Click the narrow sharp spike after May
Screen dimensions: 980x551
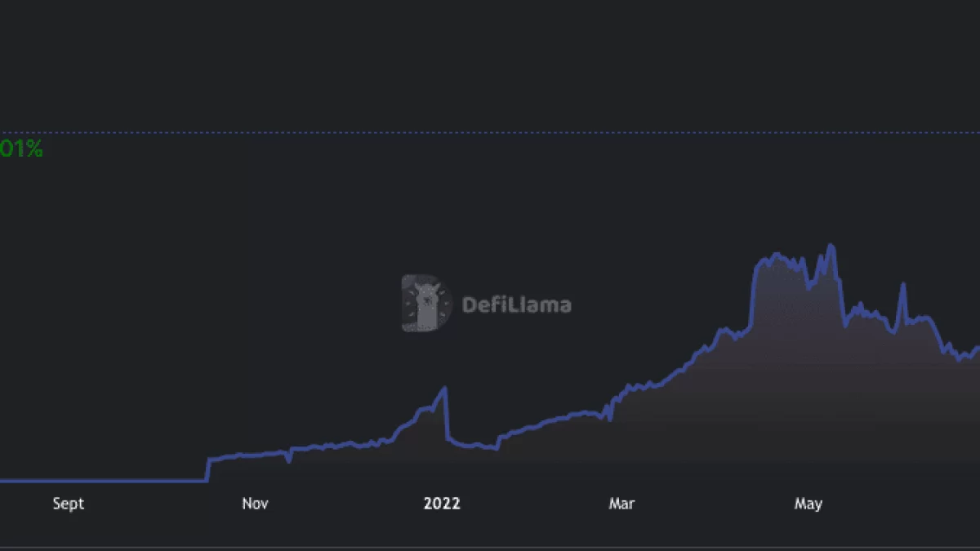902,284
